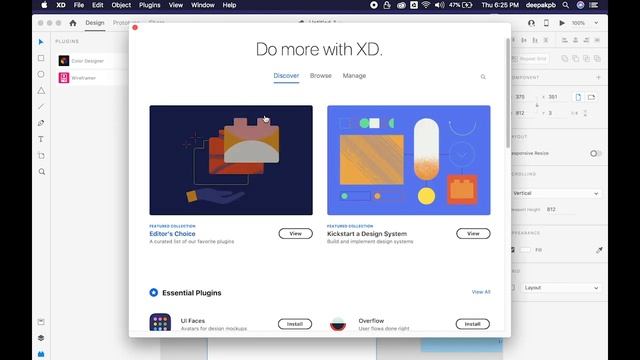Switch to Design mode tab
The width and height of the screenshot is (640, 360).
coord(95,23)
